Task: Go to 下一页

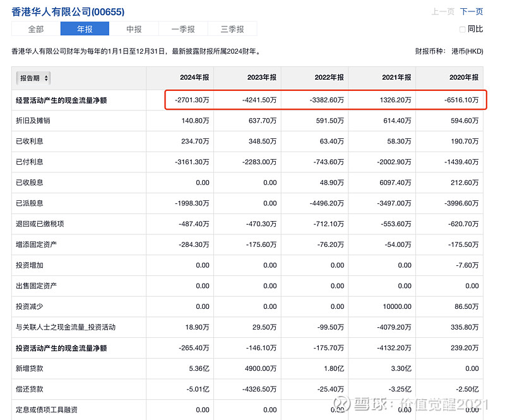Action: [472, 11]
